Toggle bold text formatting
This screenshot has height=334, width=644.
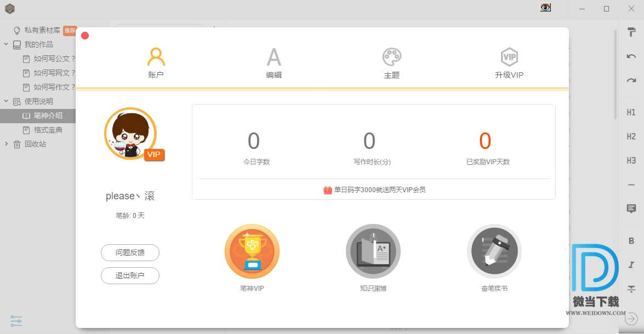pos(631,241)
